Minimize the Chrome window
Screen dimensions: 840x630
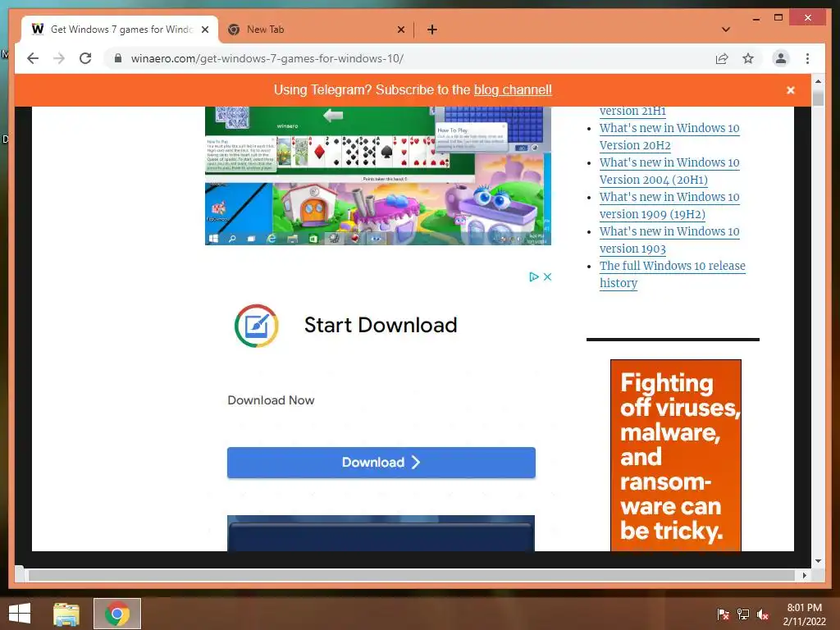(x=756, y=18)
